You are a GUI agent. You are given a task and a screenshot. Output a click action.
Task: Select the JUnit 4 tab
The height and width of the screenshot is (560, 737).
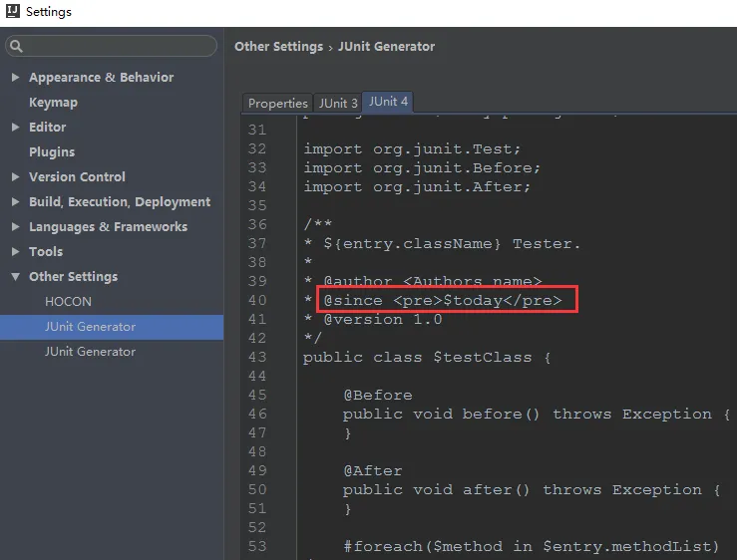(x=388, y=102)
